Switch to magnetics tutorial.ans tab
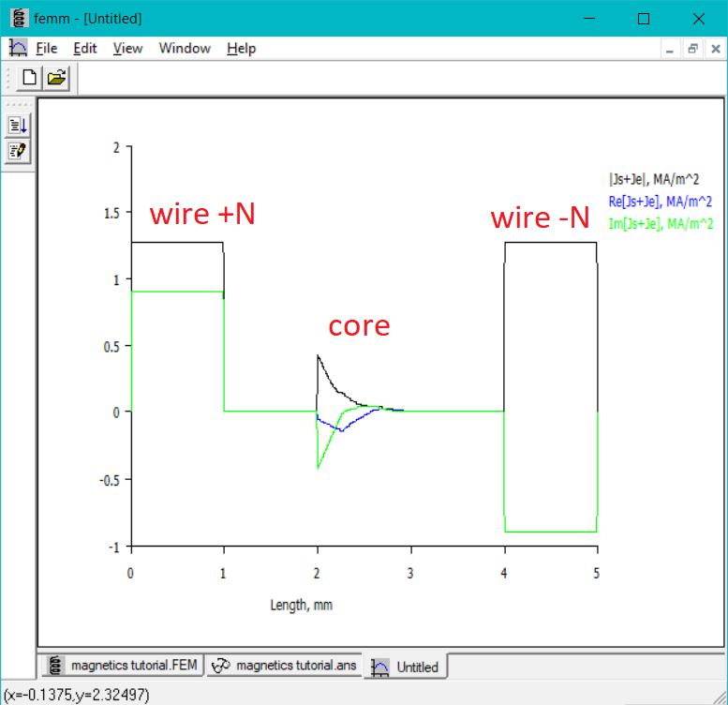728x705 pixels. coord(284,666)
